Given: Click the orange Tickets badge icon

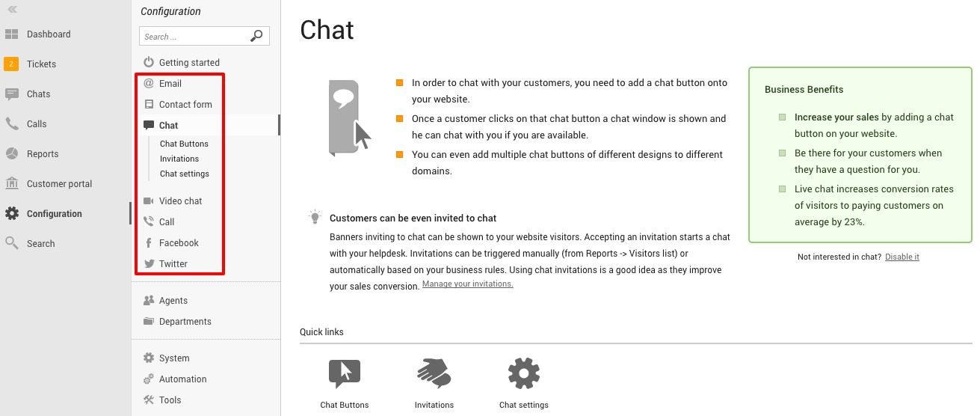Looking at the screenshot, I should 11,64.
